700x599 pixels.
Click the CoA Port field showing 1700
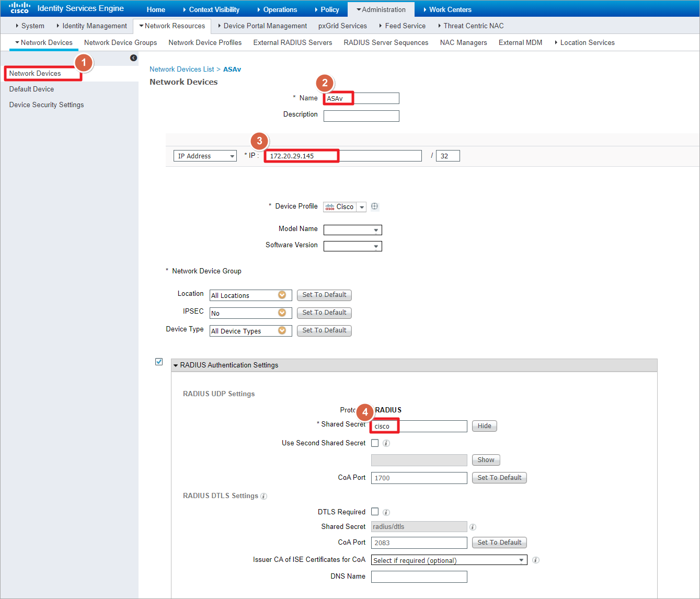point(419,478)
